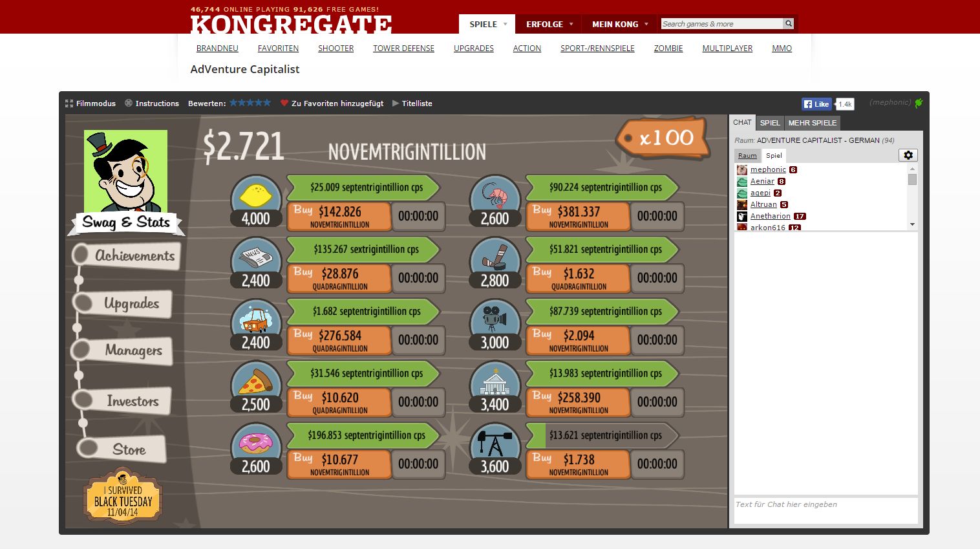Open the Managers menu
The width and height of the screenshot is (980, 549).
133,350
